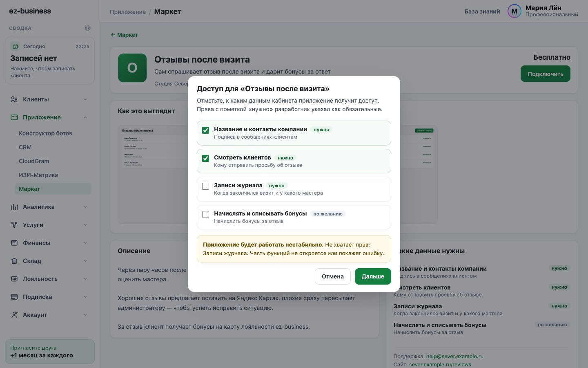
Task: Open sever.example.ru/reviews site link
Action: (x=440, y=364)
